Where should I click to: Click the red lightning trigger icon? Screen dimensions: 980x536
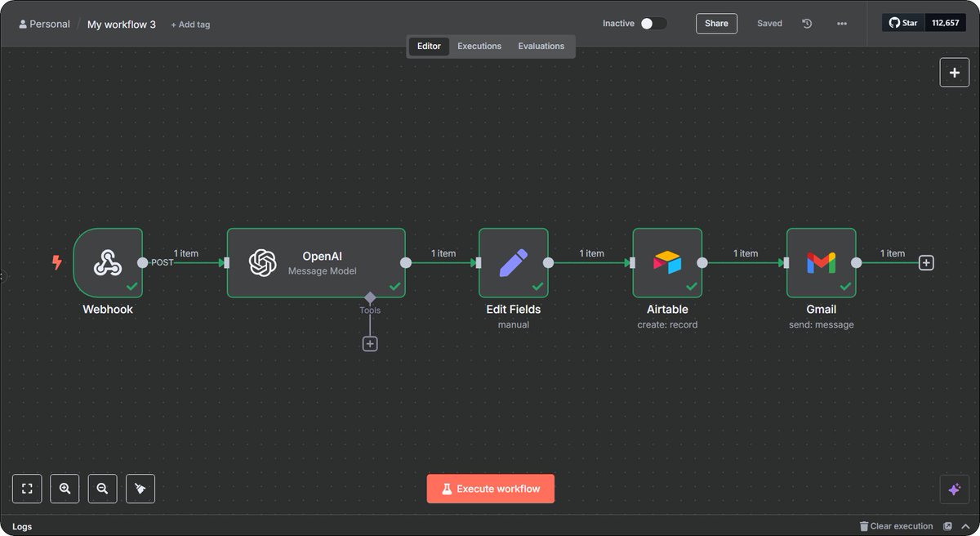pos(57,262)
